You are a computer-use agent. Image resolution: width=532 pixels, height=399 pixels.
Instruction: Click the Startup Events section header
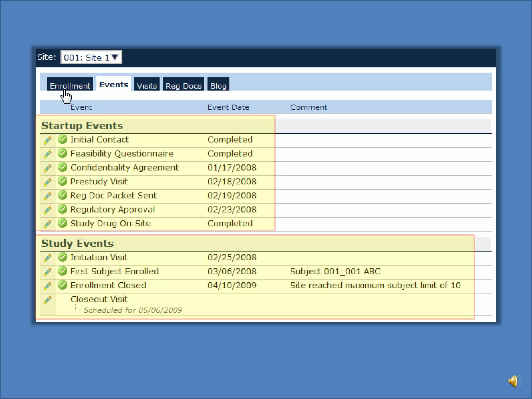[x=82, y=126]
